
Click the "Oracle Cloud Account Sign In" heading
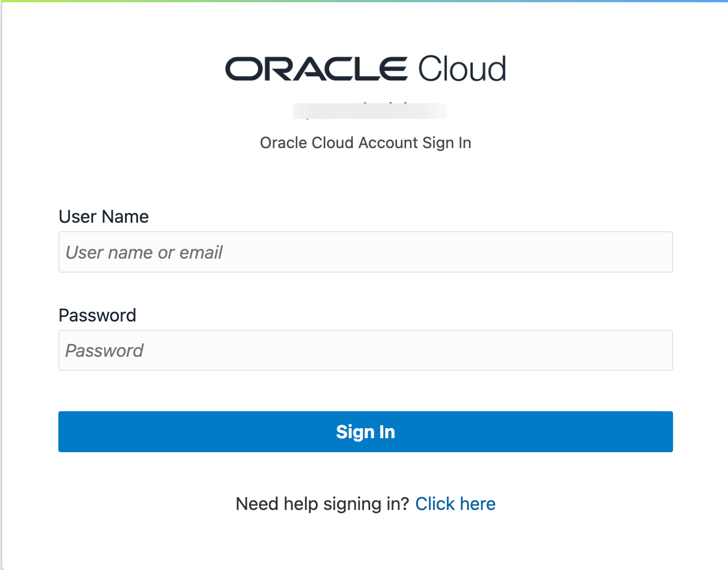click(365, 143)
